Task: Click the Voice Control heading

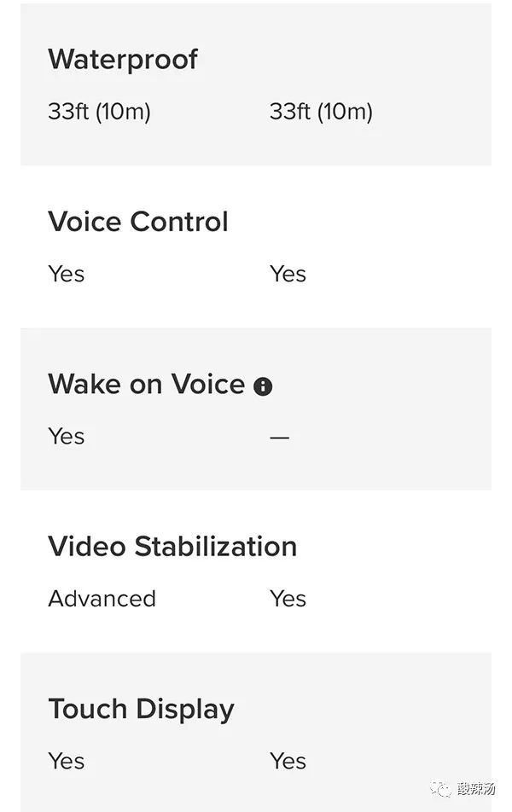Action: (x=138, y=222)
